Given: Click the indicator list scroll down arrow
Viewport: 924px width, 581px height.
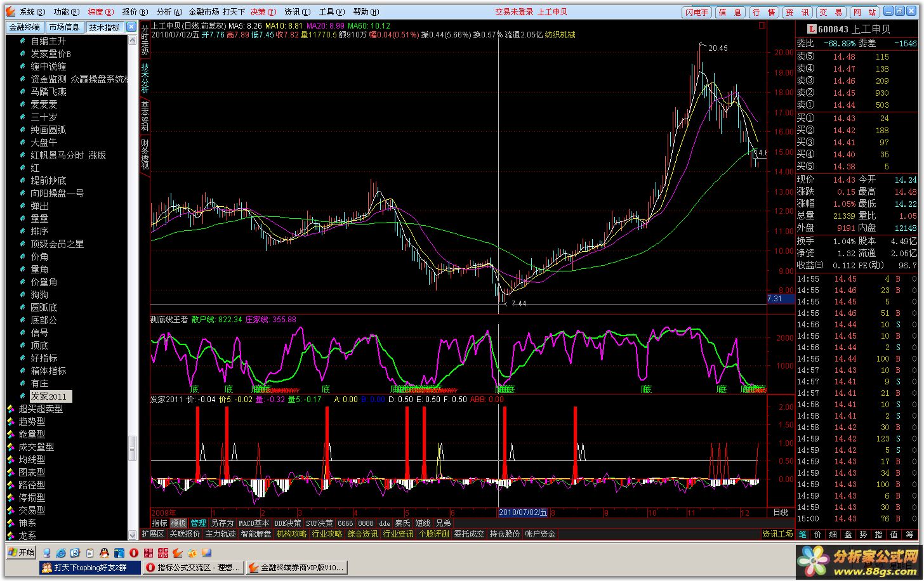Looking at the screenshot, I should coord(133,535).
